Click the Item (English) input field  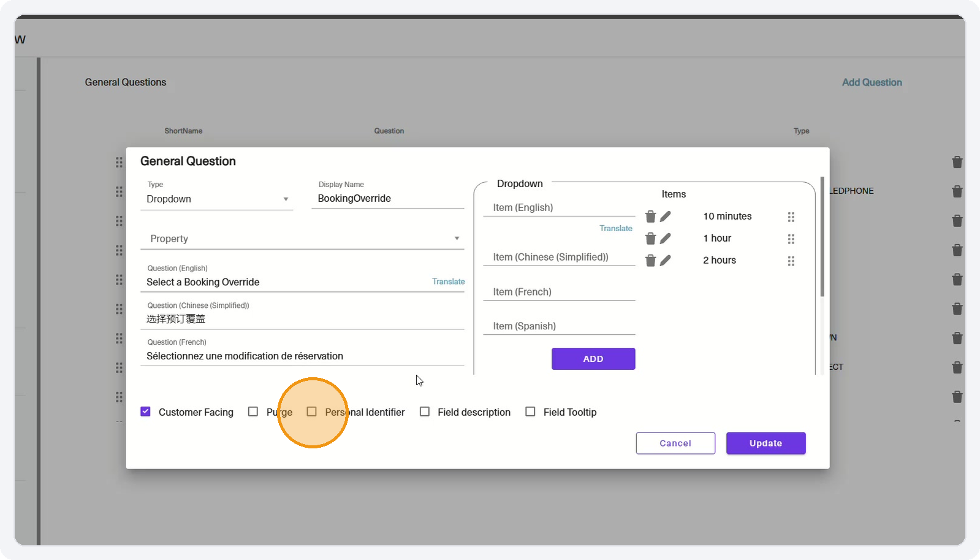[x=559, y=208]
